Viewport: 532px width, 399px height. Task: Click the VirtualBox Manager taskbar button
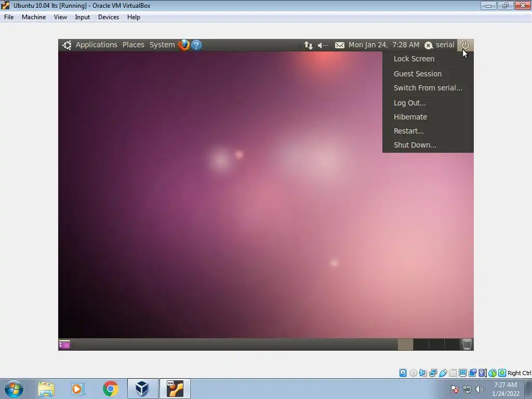(142, 389)
